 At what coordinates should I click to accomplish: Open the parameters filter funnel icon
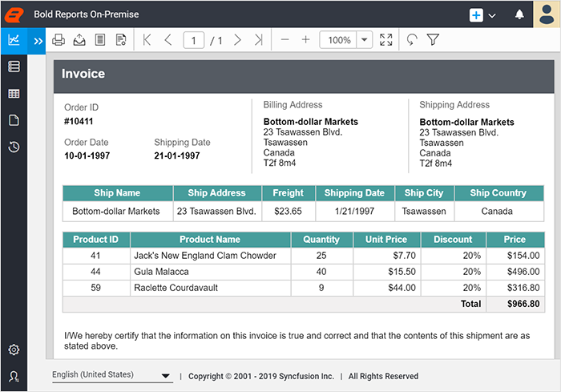coord(433,40)
